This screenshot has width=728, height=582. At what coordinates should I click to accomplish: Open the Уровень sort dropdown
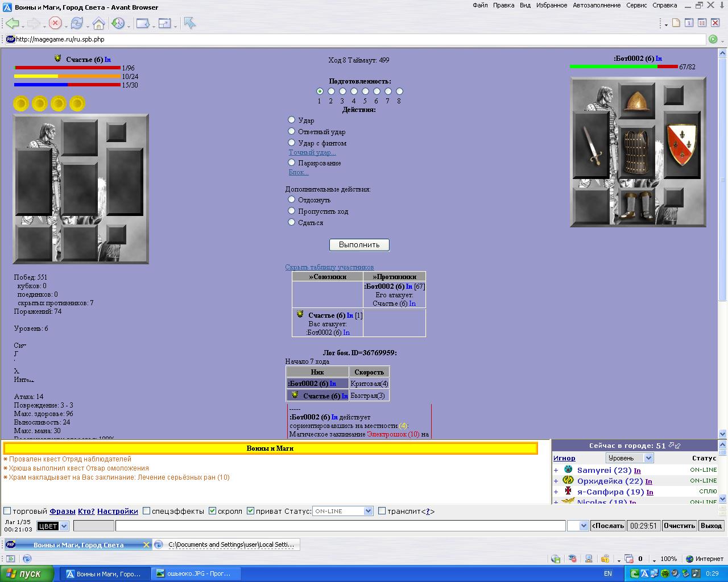pos(630,458)
